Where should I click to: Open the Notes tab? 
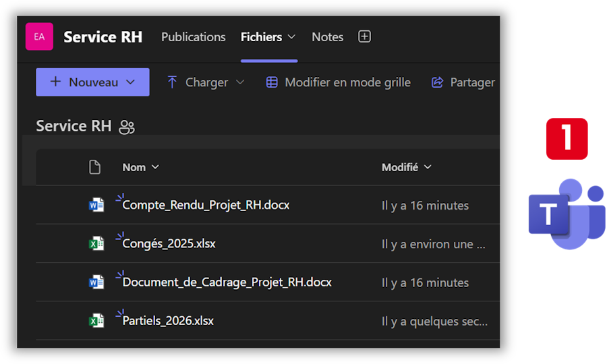tap(327, 37)
